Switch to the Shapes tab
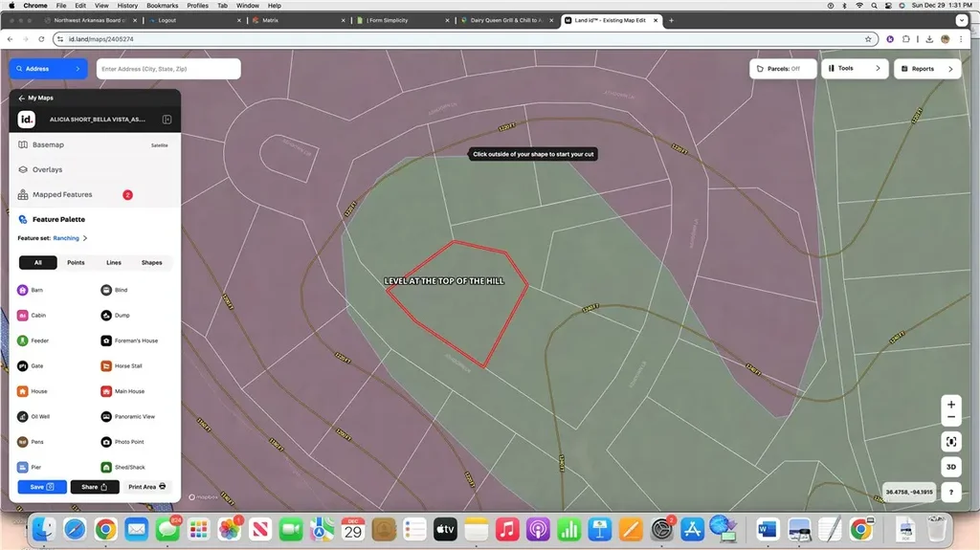The width and height of the screenshot is (980, 550). click(151, 262)
